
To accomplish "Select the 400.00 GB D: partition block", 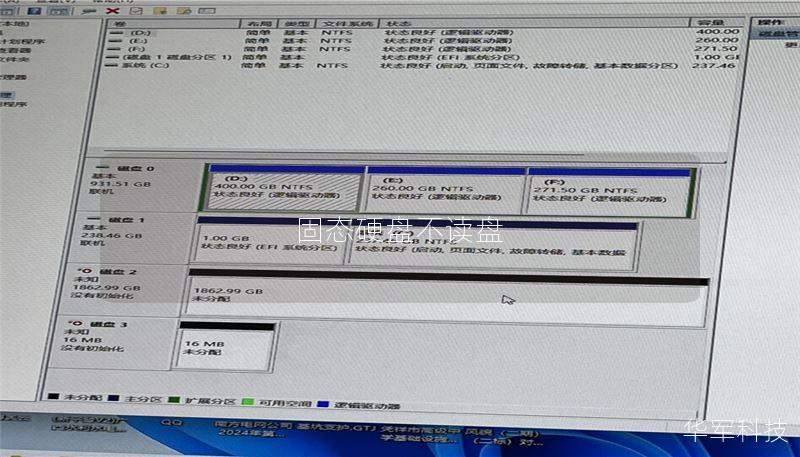I will pyautogui.click(x=283, y=193).
